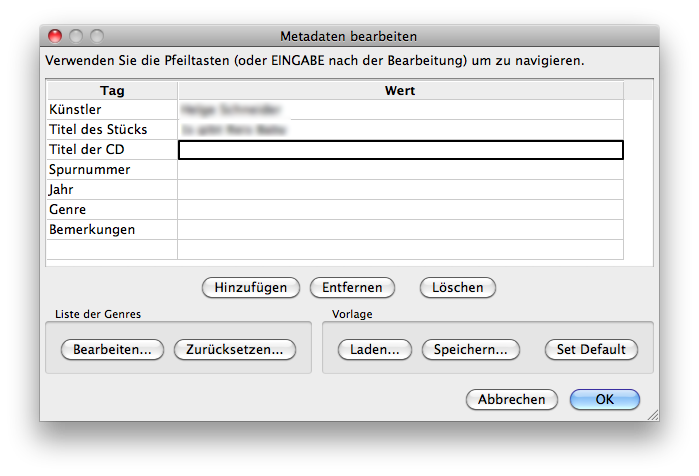Click the Set Default button
The width and height of the screenshot is (699, 476).
pyautogui.click(x=591, y=349)
